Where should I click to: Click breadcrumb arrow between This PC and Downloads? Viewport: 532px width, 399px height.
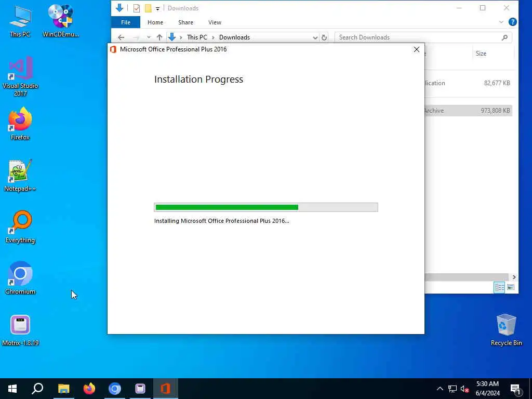[x=213, y=37]
